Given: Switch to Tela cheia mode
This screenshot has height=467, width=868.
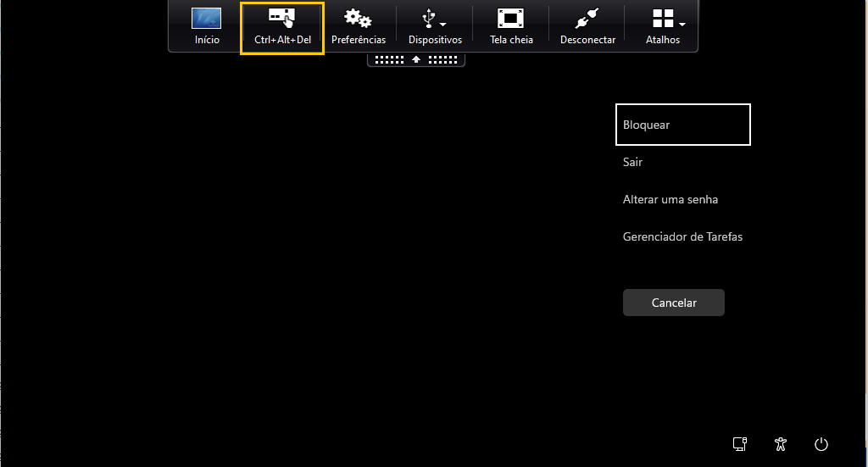Looking at the screenshot, I should point(511,26).
